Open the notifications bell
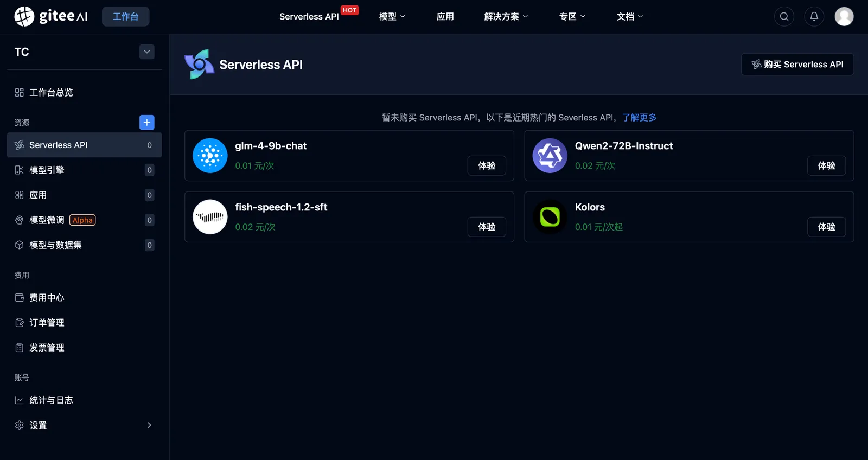This screenshot has height=460, width=868. tap(814, 16)
